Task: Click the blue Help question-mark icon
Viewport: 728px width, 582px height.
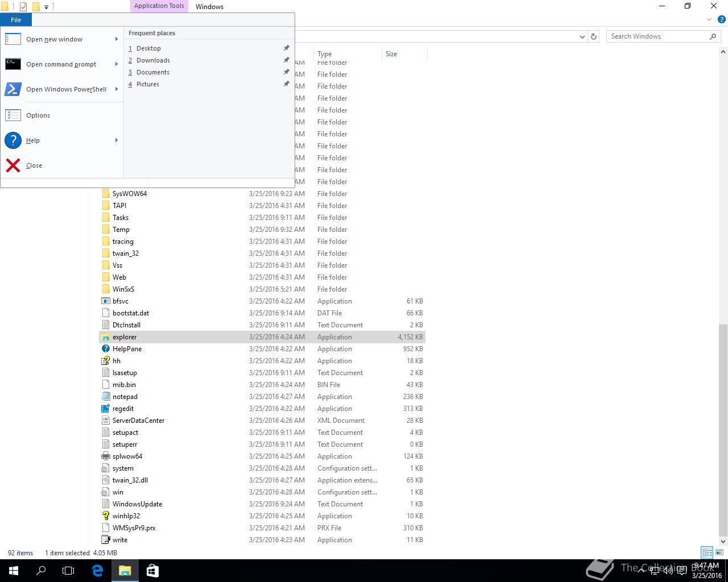Action: (13, 140)
